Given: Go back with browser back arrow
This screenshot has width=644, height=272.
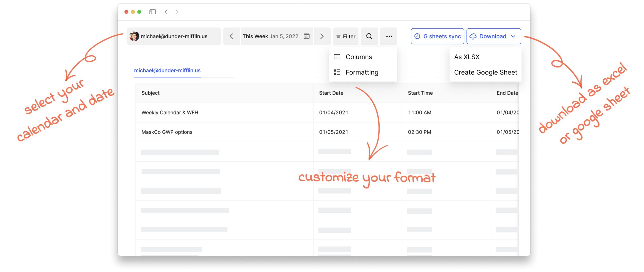Looking at the screenshot, I should 166,12.
